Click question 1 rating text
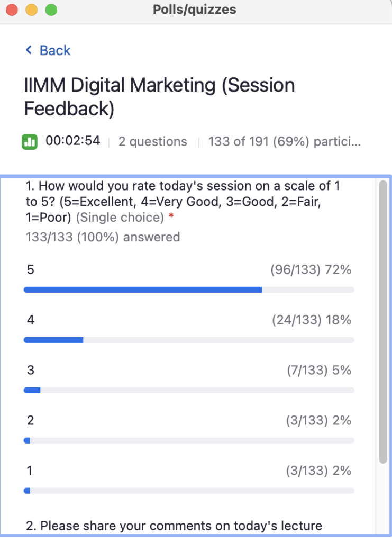The width and height of the screenshot is (392, 542). [183, 202]
